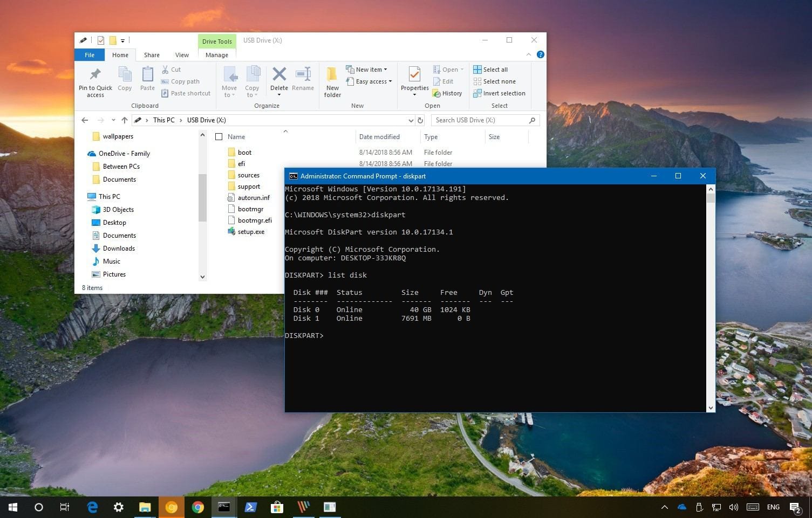Open Google Chrome from the taskbar
This screenshot has width=812, height=518.
click(x=198, y=507)
